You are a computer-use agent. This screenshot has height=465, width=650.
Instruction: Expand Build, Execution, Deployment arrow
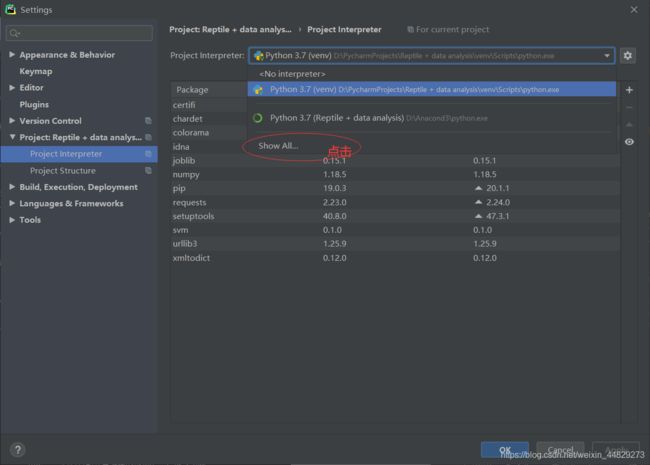pos(12,187)
